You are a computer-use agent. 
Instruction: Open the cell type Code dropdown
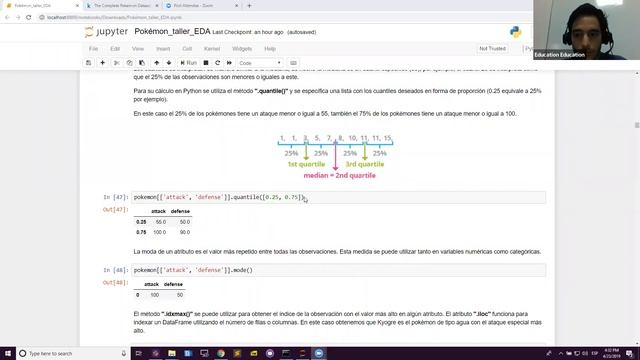point(260,63)
